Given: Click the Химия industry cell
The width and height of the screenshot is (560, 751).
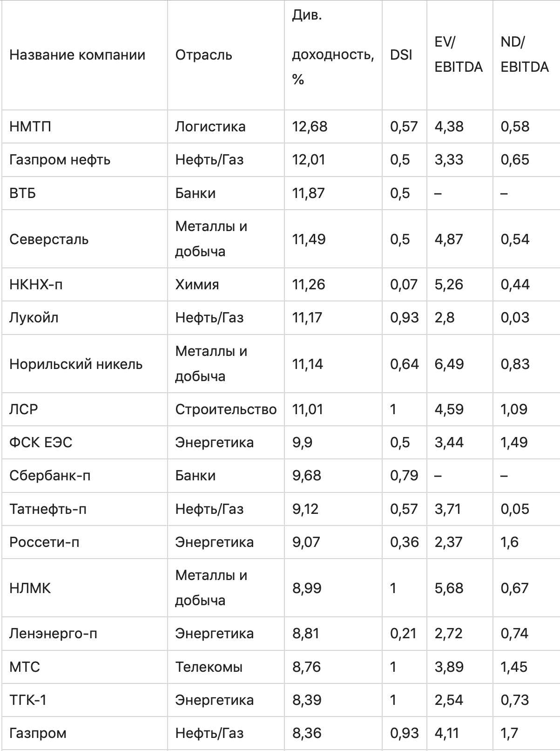Looking at the screenshot, I should click(197, 284).
